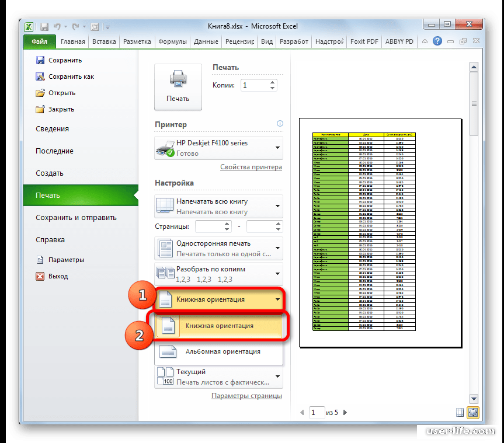
Task: Click the Undo arrow in quick access toolbar
Action: (x=57, y=27)
